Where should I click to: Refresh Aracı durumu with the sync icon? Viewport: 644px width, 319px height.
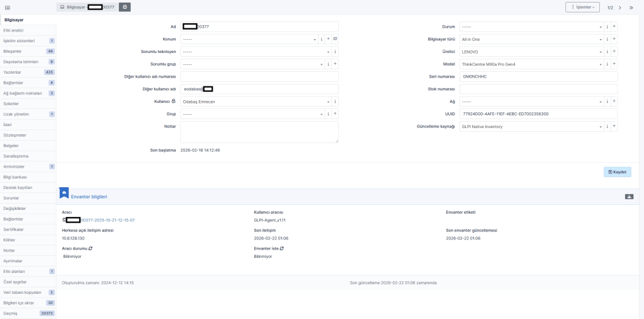tap(90, 248)
